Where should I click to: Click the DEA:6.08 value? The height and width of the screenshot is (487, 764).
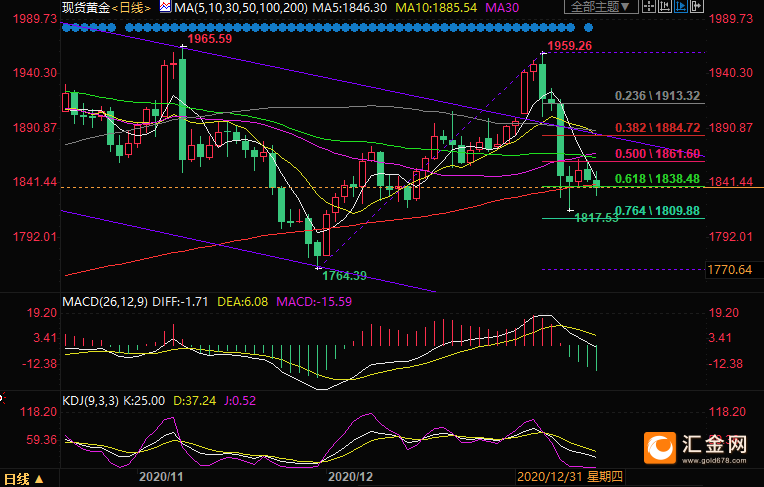click(x=243, y=302)
